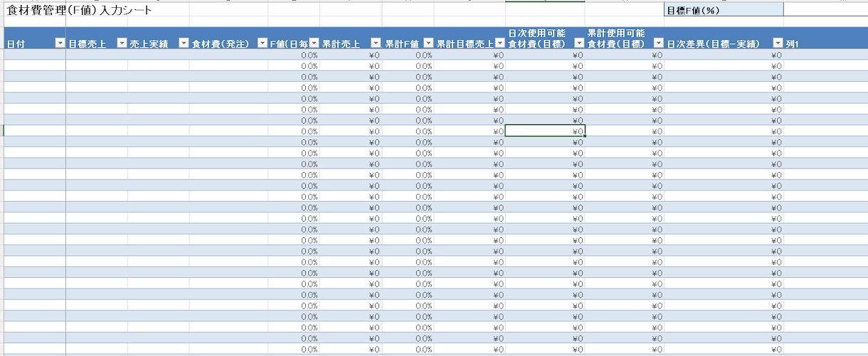Image resolution: width=868 pixels, height=356 pixels.
Task: Open the 累計F値 column filter
Action: pyautogui.click(x=428, y=44)
